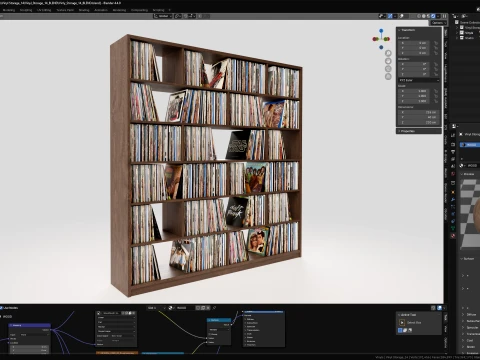
Task: Open the Render properties tab
Action: 453,144
